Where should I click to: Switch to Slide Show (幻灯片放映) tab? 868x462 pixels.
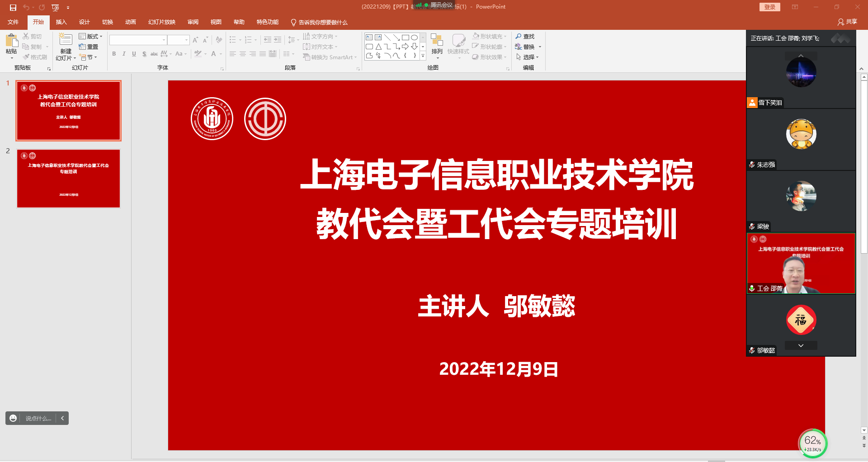pyautogui.click(x=161, y=22)
